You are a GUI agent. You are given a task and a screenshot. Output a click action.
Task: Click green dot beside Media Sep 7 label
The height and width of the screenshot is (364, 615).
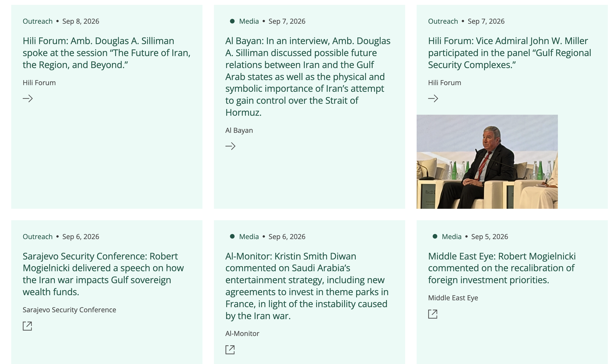[232, 21]
